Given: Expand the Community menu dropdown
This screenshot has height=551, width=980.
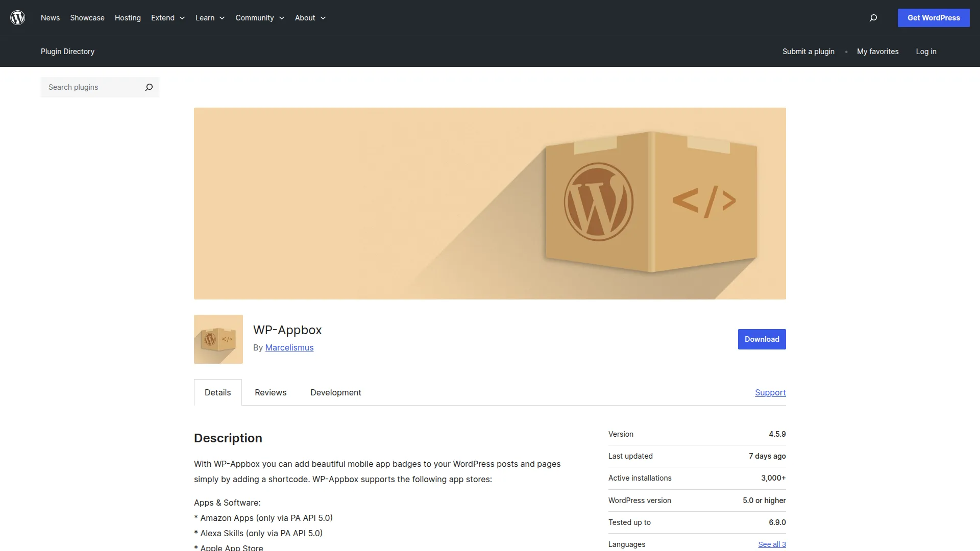Looking at the screenshot, I should tap(260, 18).
